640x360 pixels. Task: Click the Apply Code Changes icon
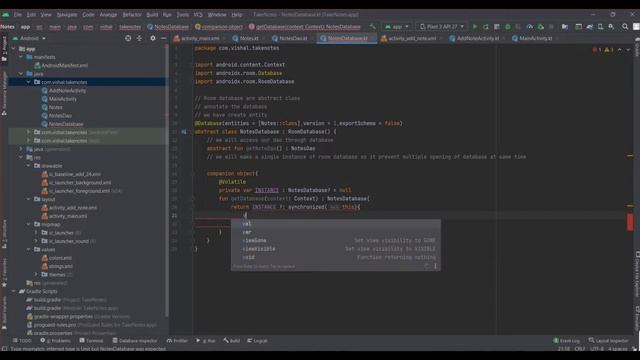[497, 27]
